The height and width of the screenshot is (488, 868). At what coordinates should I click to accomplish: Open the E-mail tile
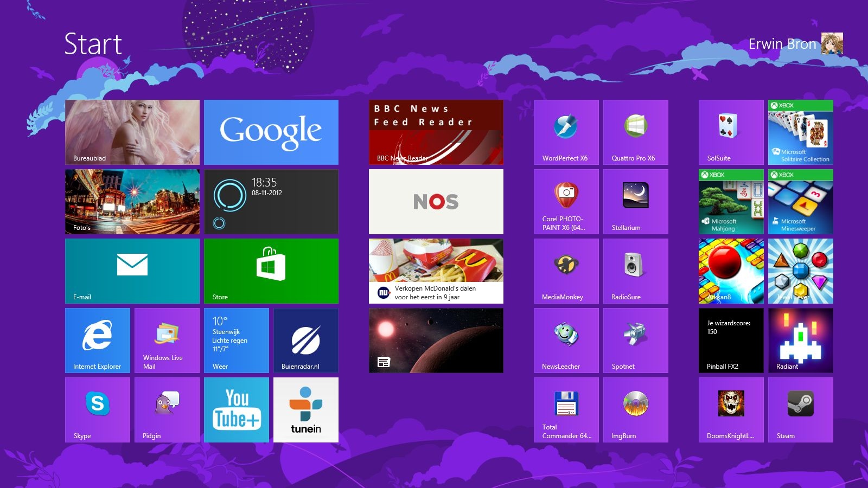132,271
